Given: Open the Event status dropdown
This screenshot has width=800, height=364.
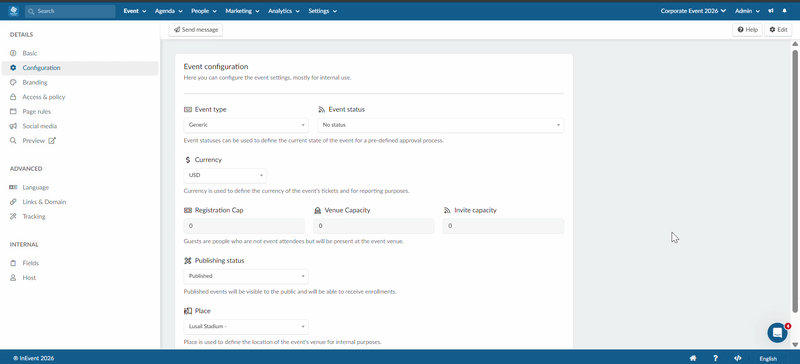Looking at the screenshot, I should point(441,125).
